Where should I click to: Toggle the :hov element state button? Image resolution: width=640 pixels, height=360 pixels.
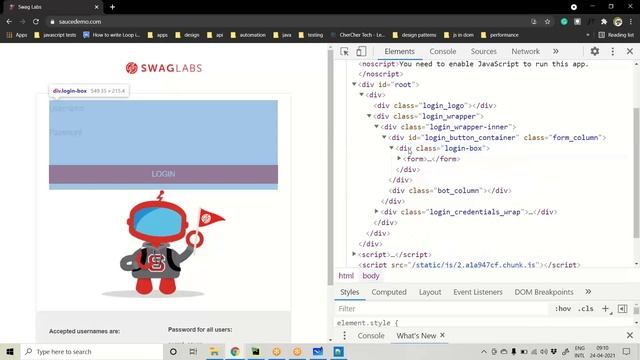[562, 309]
